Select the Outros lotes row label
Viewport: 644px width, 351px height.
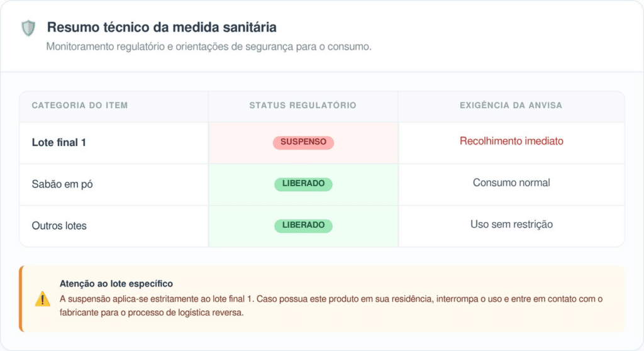[x=59, y=226]
